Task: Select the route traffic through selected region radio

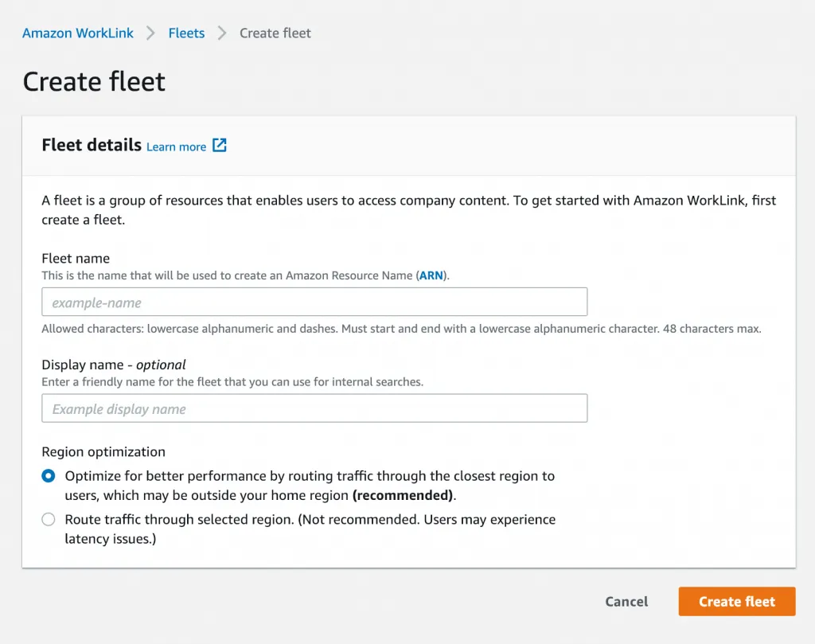Action: 49,520
